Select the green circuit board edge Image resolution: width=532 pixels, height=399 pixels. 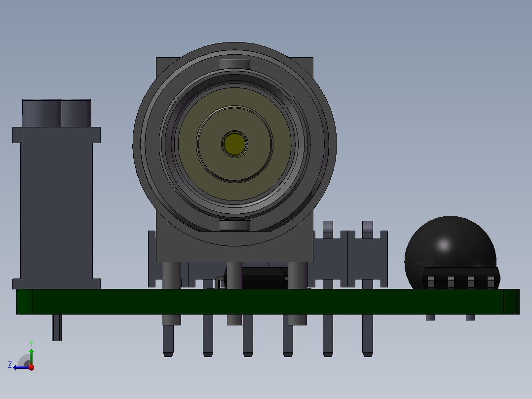tap(268, 302)
